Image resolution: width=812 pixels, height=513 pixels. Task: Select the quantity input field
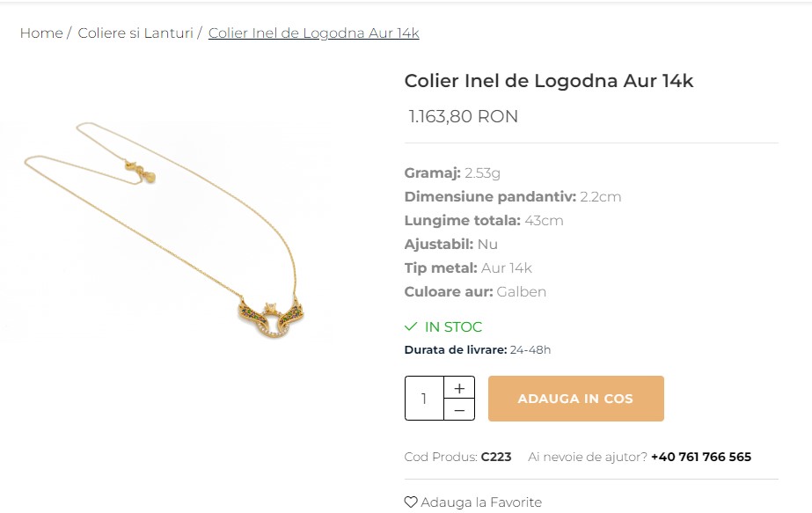(424, 398)
